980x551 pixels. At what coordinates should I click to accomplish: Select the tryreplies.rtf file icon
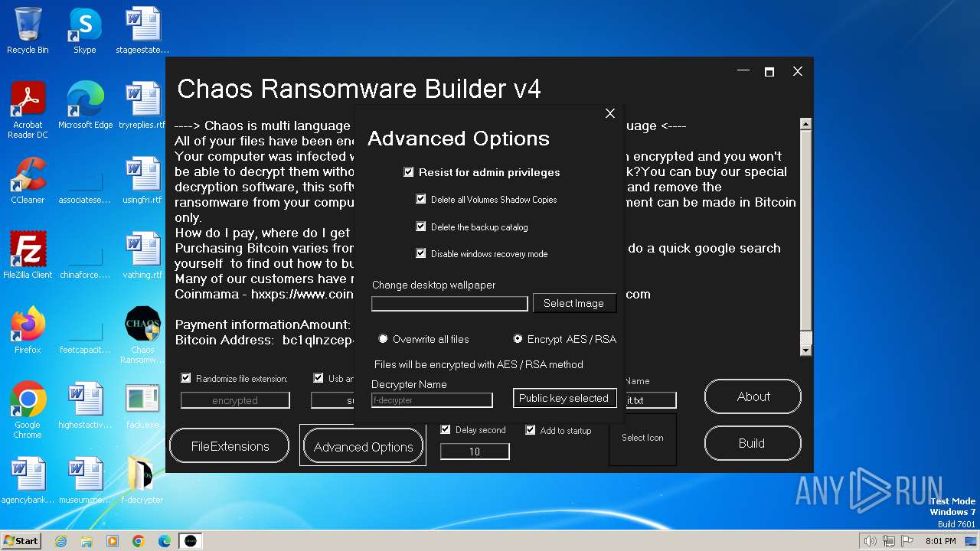(x=142, y=106)
